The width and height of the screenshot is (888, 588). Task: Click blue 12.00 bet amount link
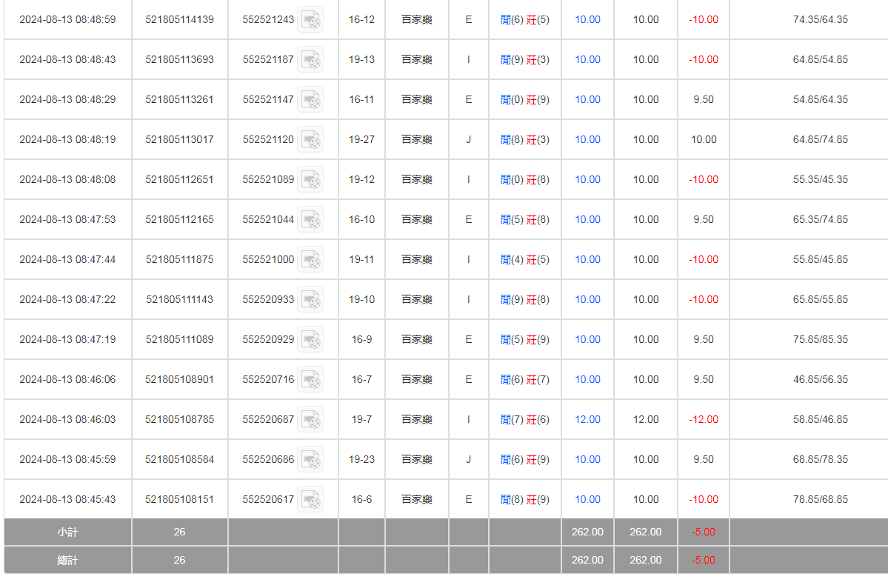587,420
